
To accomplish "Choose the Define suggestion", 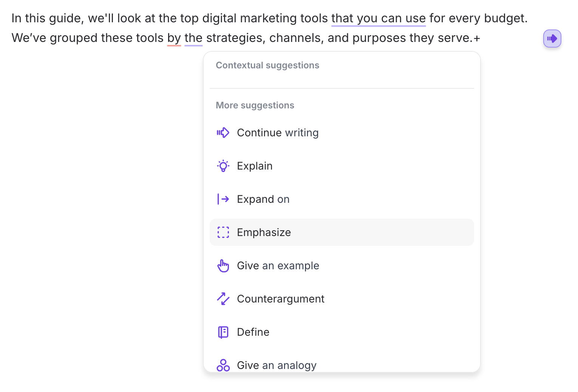I will pyautogui.click(x=253, y=332).
